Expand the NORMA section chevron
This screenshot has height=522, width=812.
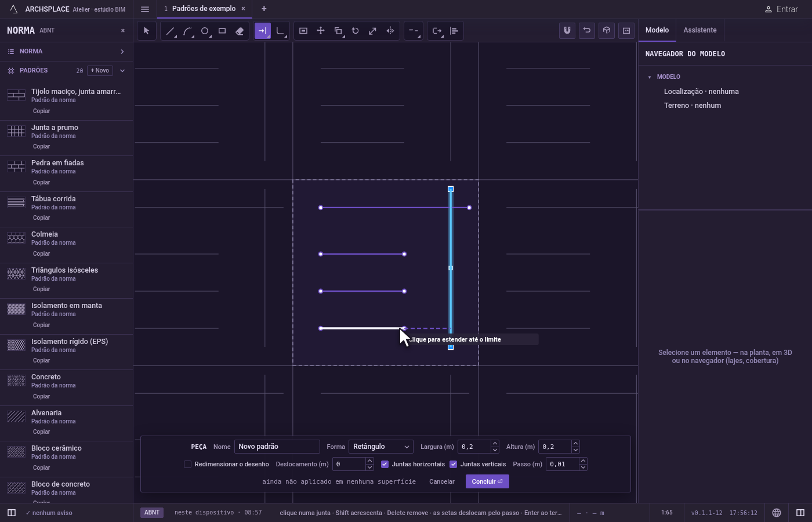[122, 52]
